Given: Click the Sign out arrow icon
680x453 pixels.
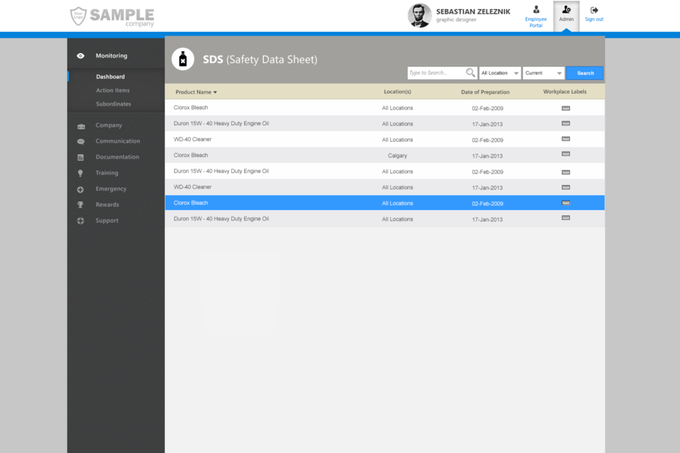Looking at the screenshot, I should [x=594, y=10].
